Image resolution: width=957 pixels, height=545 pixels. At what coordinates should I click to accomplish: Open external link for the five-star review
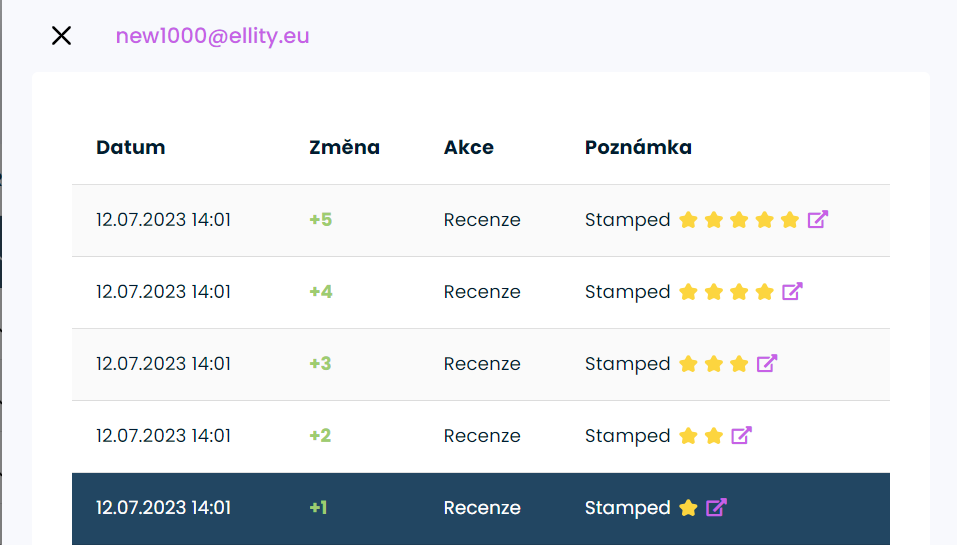point(817,220)
